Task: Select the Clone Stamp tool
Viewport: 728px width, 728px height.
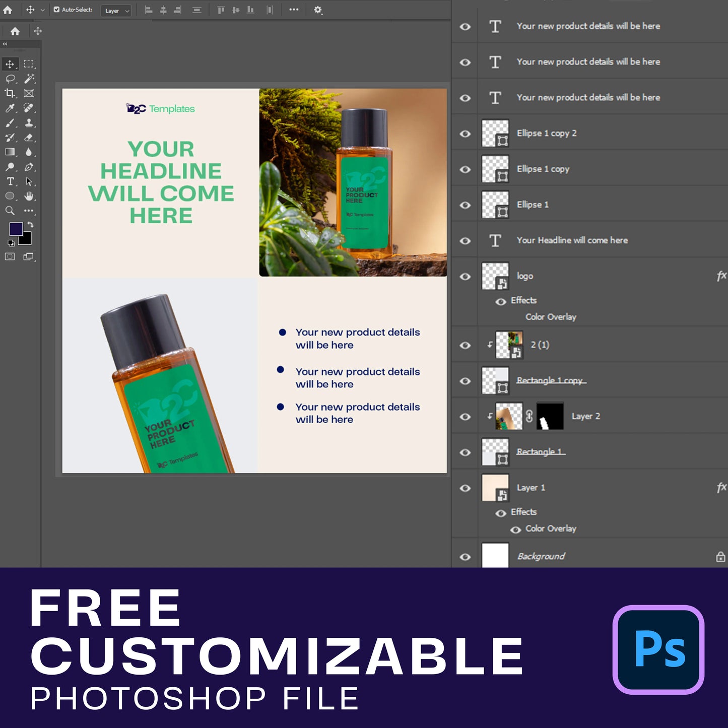Action: point(29,122)
